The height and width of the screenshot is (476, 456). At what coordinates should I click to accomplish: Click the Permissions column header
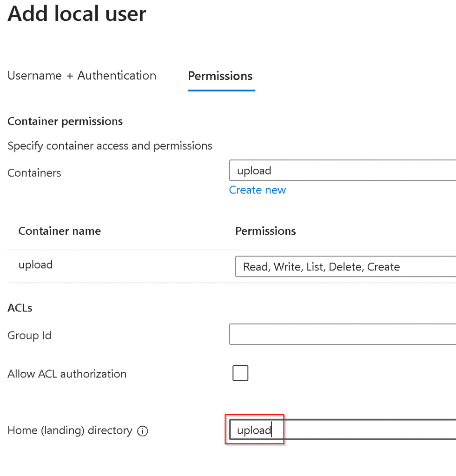click(265, 231)
